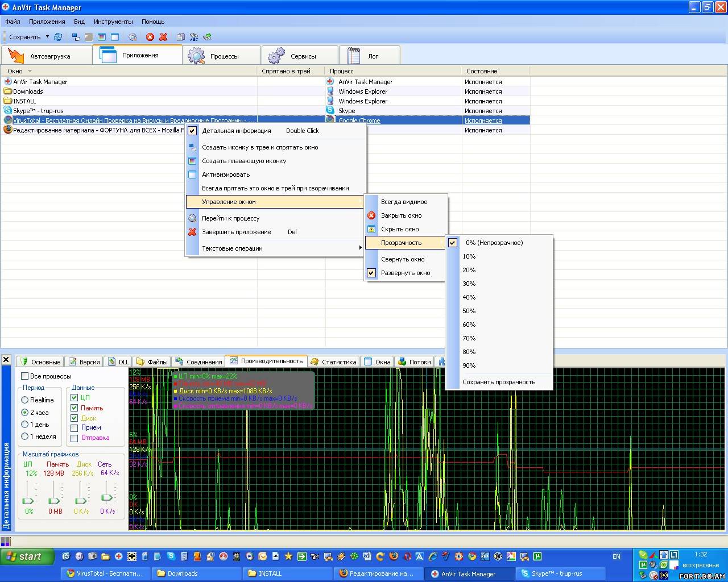Select the 1 день period option

25,425
